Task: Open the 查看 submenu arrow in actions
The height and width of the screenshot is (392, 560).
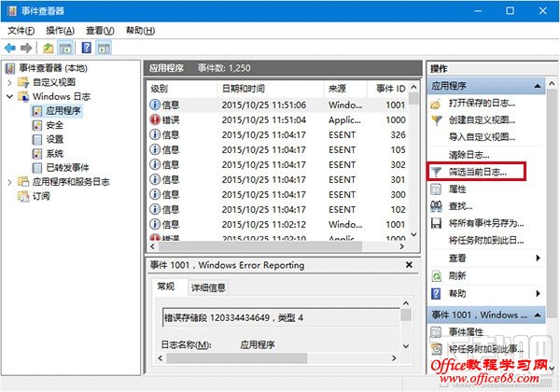Action: [x=538, y=258]
